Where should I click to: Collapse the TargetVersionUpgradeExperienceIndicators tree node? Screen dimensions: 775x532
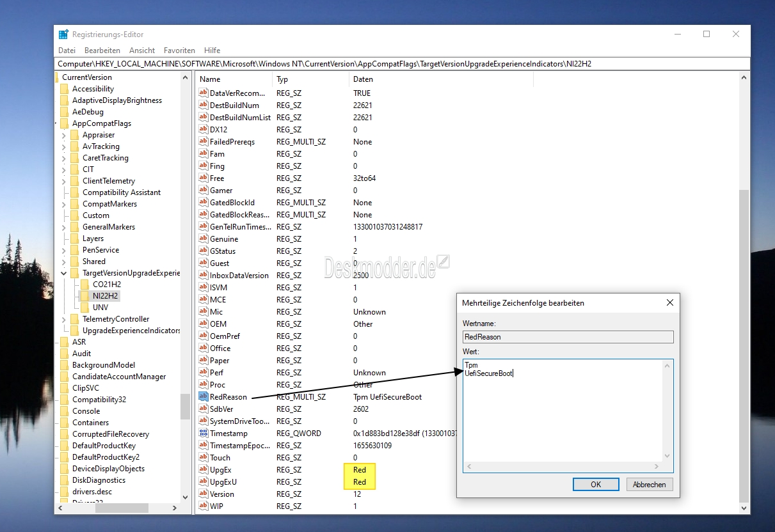63,273
